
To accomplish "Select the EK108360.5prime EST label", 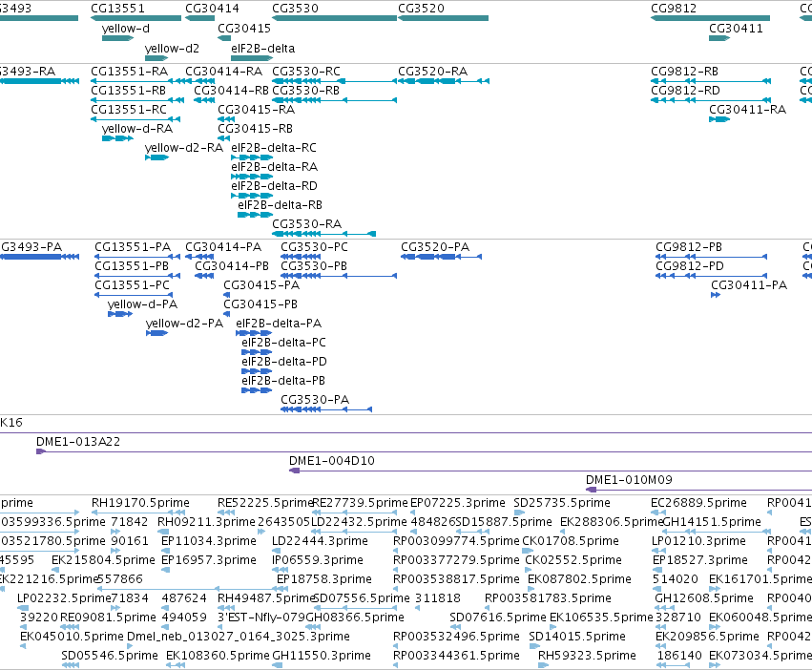I will [218, 656].
